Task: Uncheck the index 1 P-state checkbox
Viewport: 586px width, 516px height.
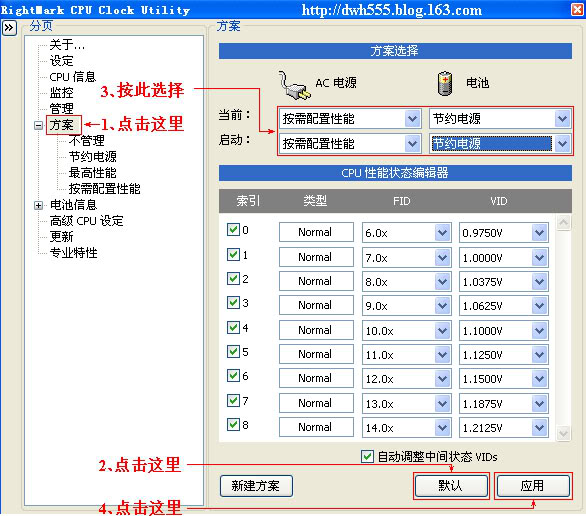Action: 233,254
